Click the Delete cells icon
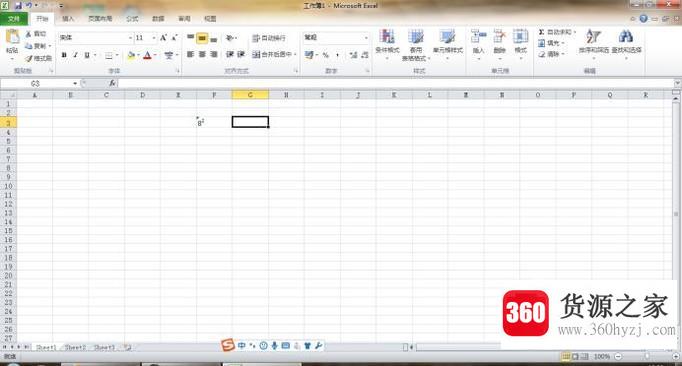The width and height of the screenshot is (682, 366). coord(499,37)
